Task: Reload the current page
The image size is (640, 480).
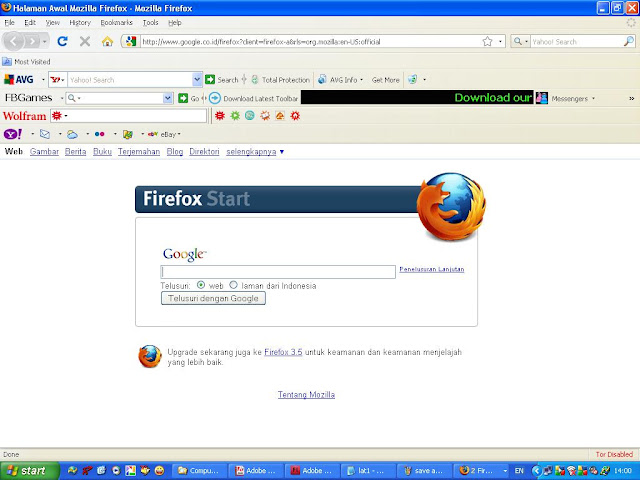Action: click(x=62, y=41)
